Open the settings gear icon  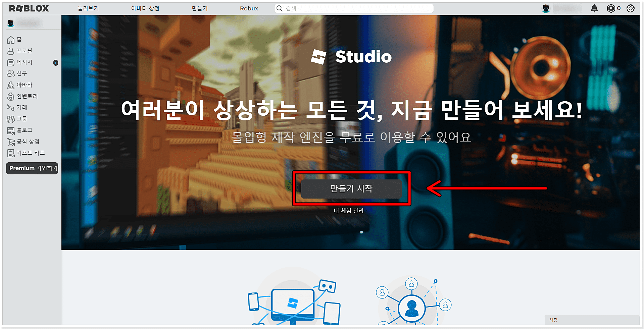[631, 8]
